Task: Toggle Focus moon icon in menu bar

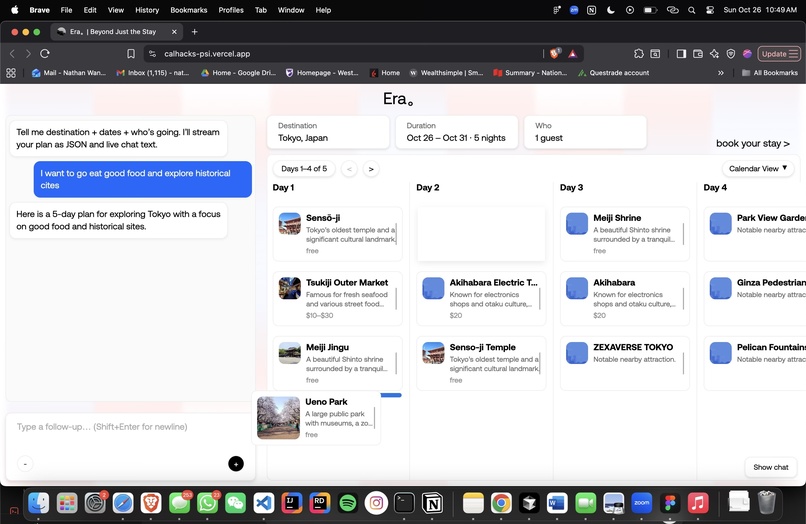Action: point(610,10)
